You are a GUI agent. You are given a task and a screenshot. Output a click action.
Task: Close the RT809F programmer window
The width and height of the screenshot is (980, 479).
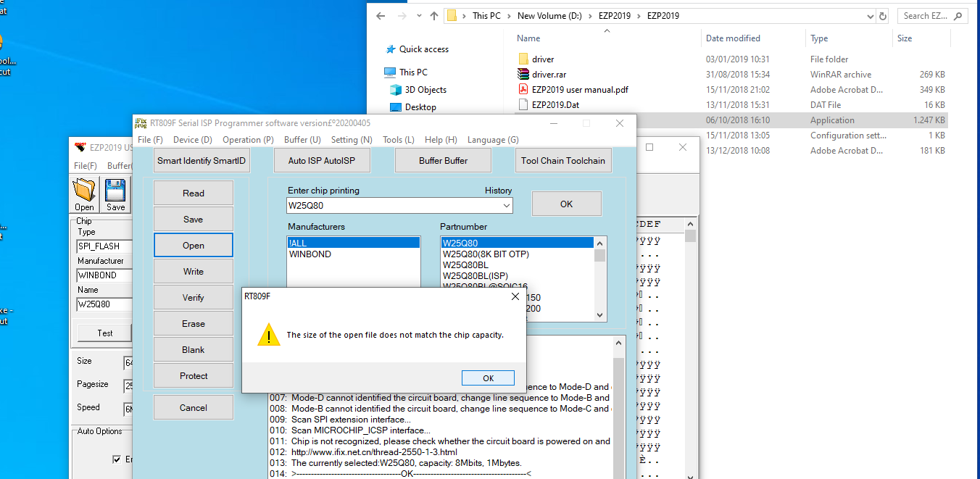click(x=620, y=123)
